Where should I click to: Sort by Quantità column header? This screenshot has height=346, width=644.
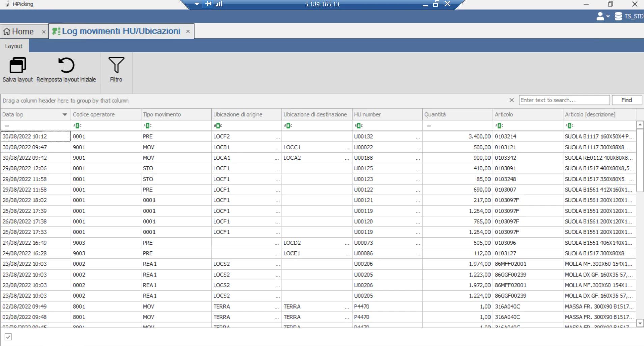[457, 114]
